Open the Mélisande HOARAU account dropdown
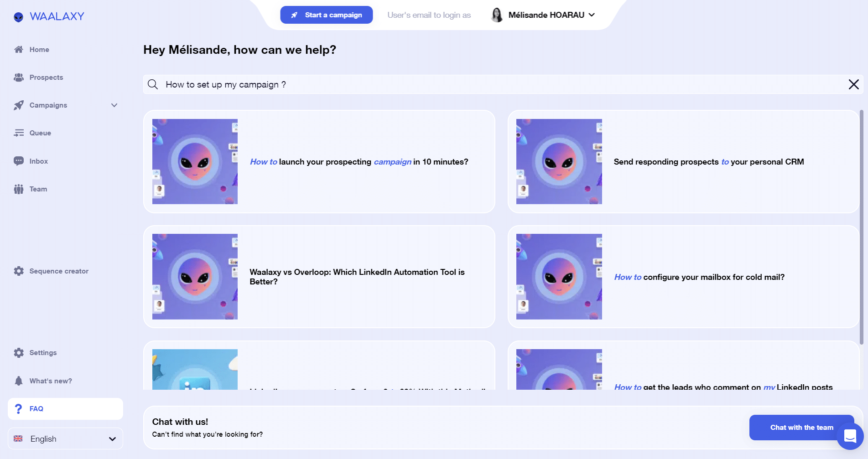Image resolution: width=868 pixels, height=459 pixels. pos(543,15)
